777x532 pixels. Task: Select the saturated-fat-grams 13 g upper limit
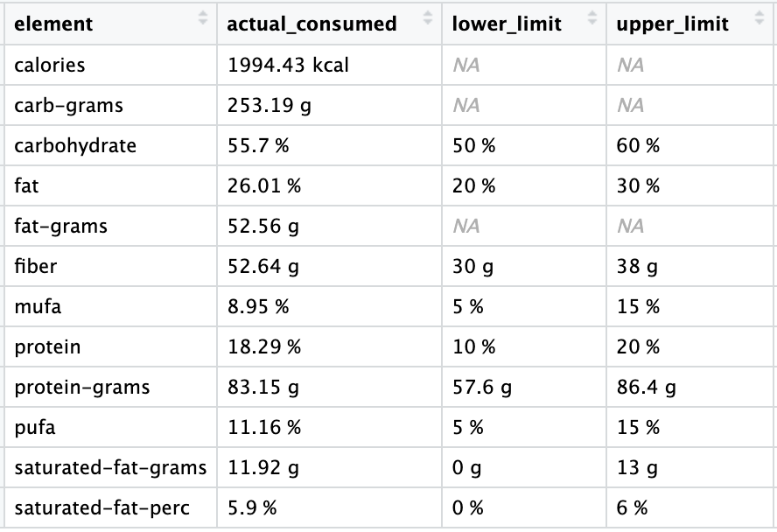(637, 467)
